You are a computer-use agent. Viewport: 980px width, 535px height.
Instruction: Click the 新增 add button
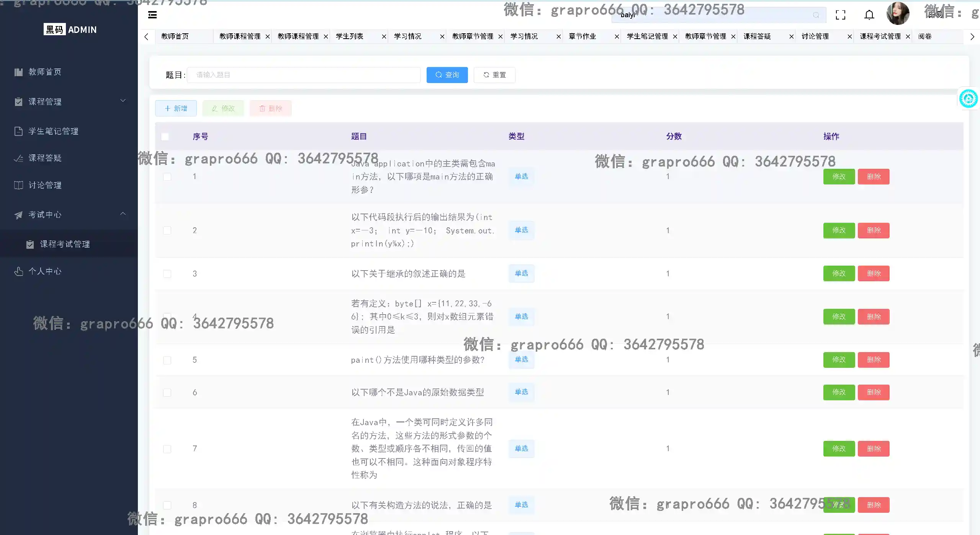(x=176, y=108)
